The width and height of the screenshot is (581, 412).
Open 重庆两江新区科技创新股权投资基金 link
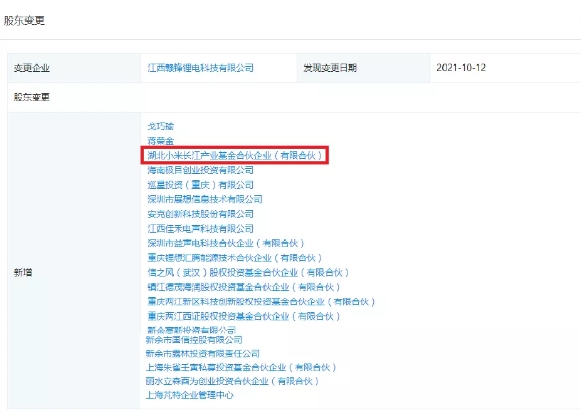tap(261, 302)
